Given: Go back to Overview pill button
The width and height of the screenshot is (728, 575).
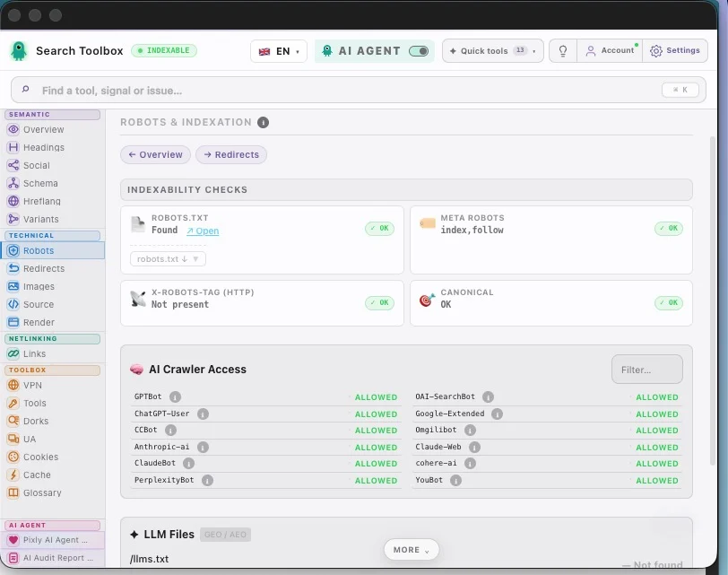Looking at the screenshot, I should click(155, 154).
